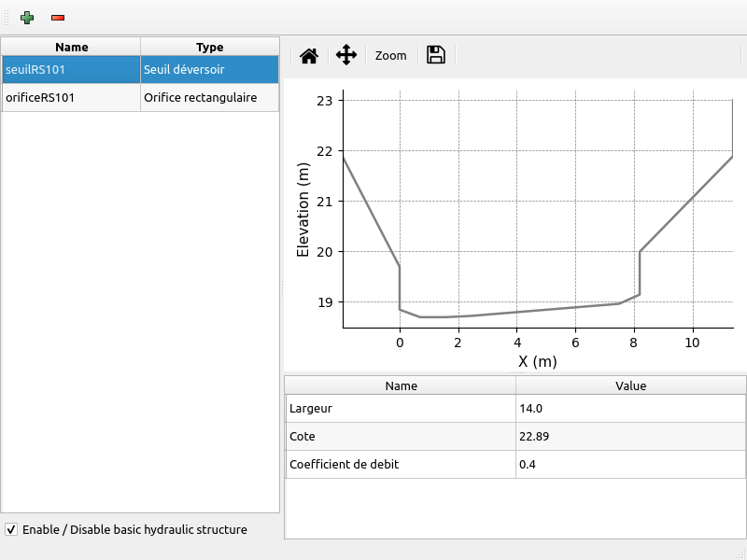Sort structures by Name column header

tap(72, 47)
